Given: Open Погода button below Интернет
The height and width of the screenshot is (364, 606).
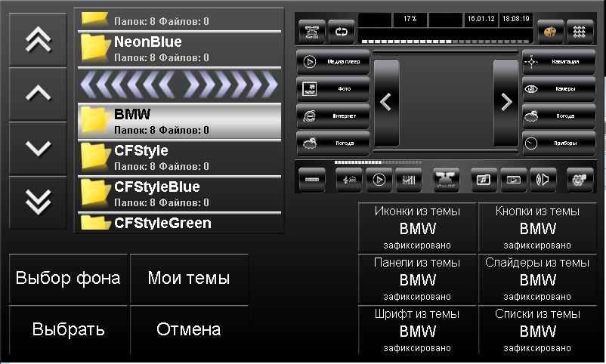Looking at the screenshot, I should tap(332, 143).
